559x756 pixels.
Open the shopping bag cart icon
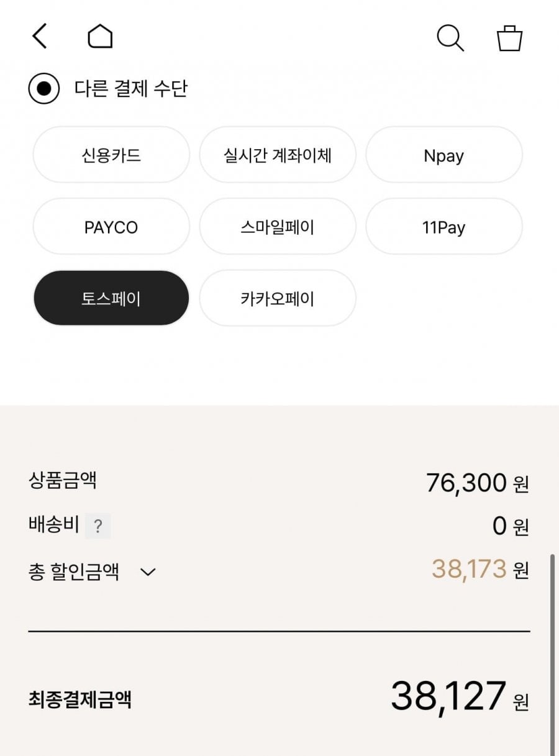point(509,38)
